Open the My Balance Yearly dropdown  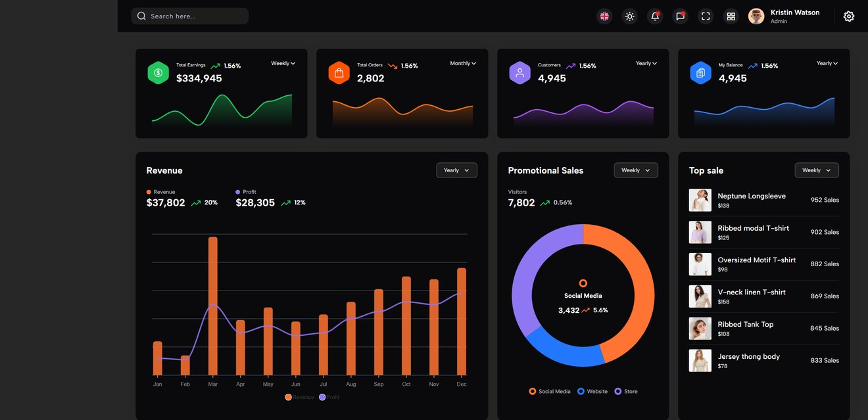[x=827, y=64]
